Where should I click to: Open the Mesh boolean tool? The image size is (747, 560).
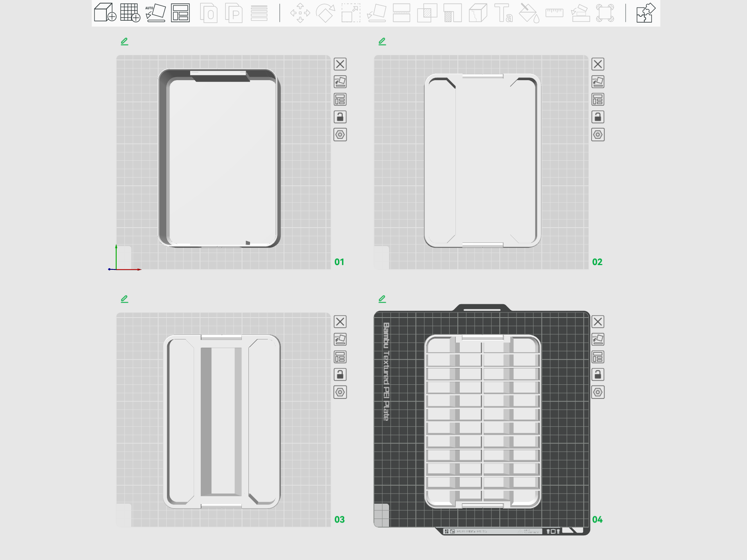tap(427, 13)
